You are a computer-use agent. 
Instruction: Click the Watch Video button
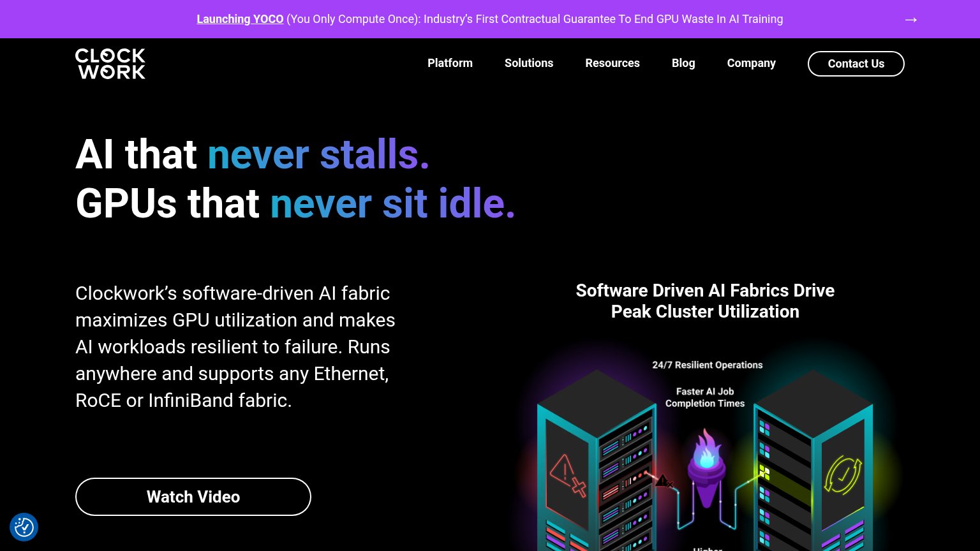pos(193,497)
